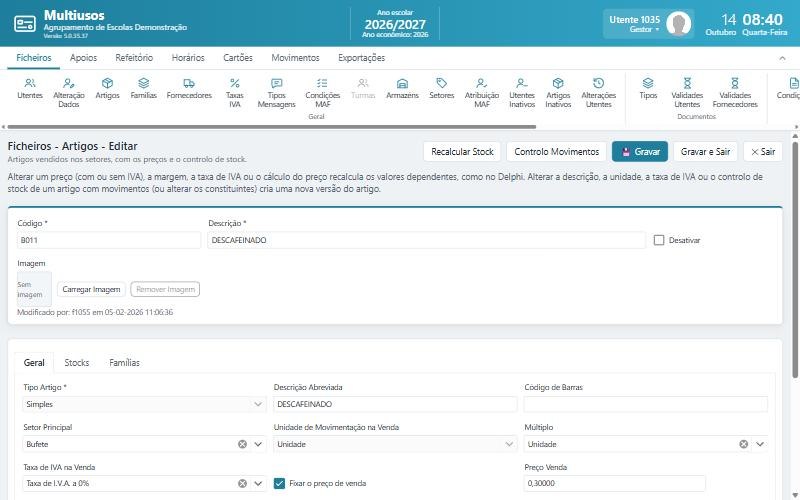Click the Código de Barras field
Viewport: 800px width, 500px height.
point(645,404)
